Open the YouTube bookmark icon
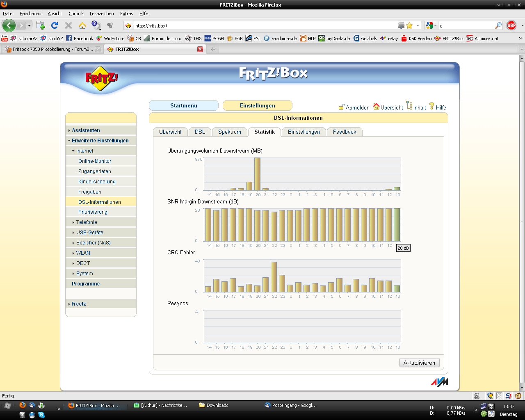The height and width of the screenshot is (420, 525). coord(5,38)
